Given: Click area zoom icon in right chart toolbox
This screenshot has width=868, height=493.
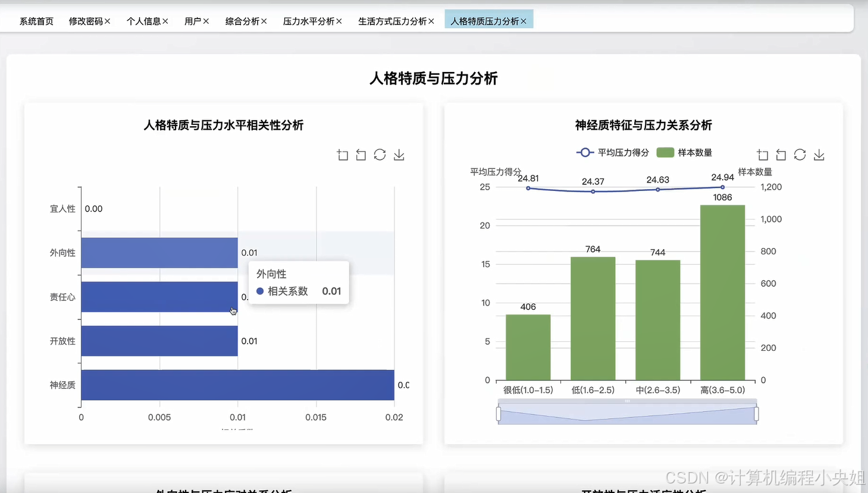Looking at the screenshot, I should click(x=763, y=155).
